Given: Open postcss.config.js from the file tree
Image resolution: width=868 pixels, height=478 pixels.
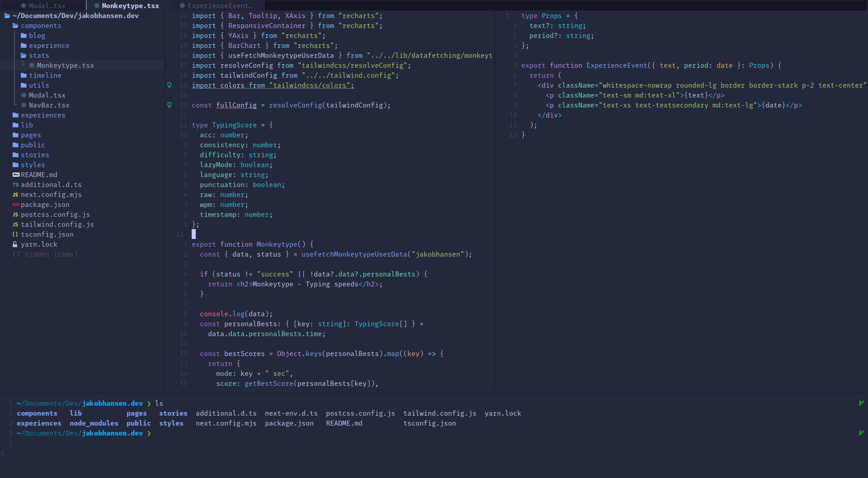Looking at the screenshot, I should [55, 215].
